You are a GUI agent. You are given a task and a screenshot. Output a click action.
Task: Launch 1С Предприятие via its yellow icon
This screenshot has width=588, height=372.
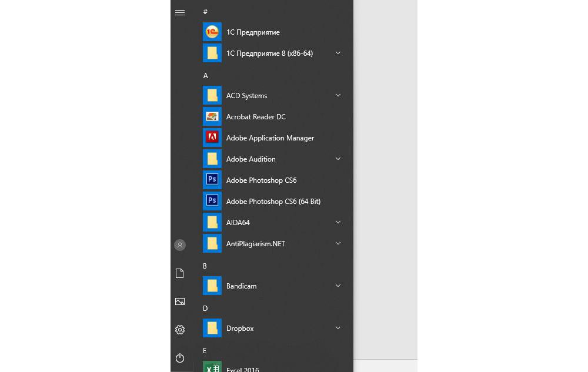pyautogui.click(x=212, y=32)
